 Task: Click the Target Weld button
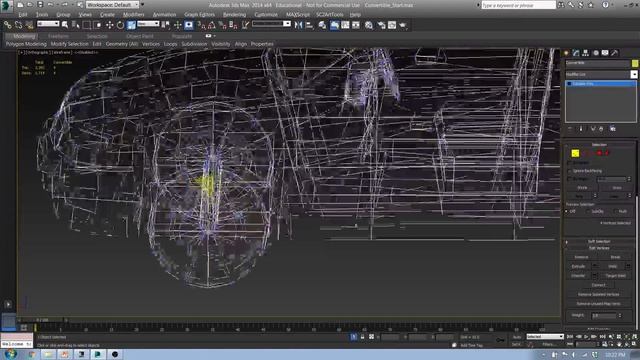616,276
